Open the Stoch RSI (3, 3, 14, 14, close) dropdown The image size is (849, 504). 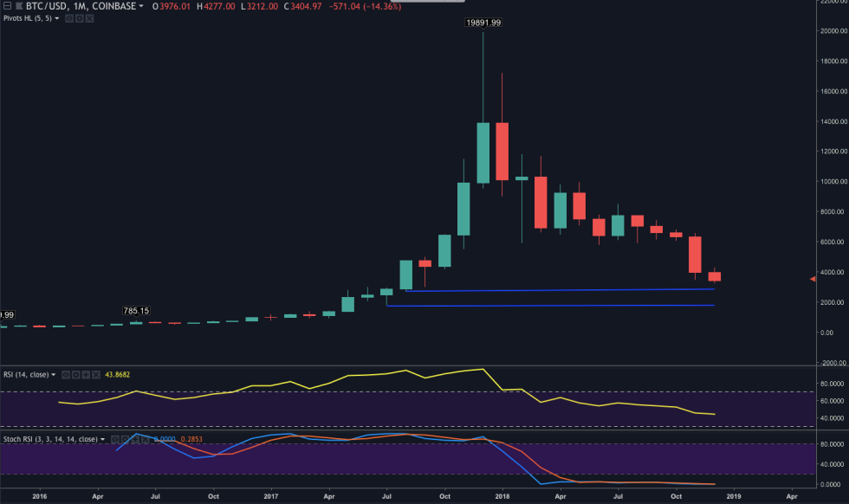point(105,439)
